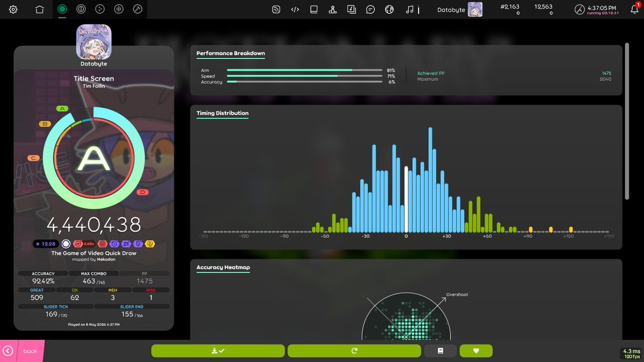
Task: Open the globe icon in toolbar
Action: coord(390,9)
